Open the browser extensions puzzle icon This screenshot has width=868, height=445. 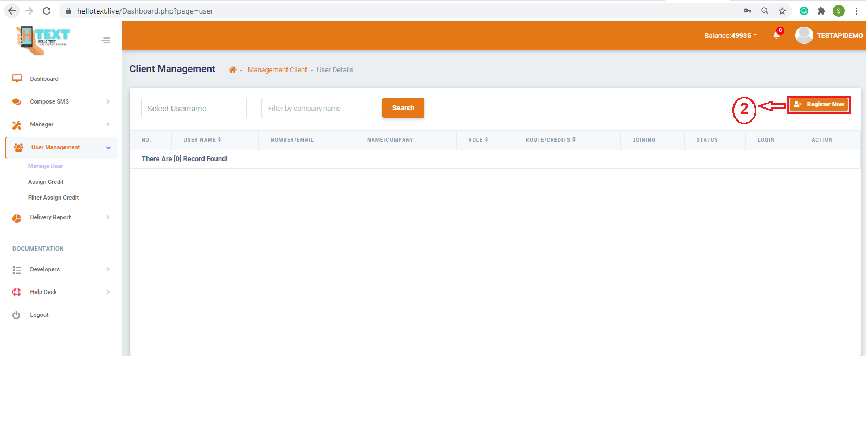(x=821, y=11)
